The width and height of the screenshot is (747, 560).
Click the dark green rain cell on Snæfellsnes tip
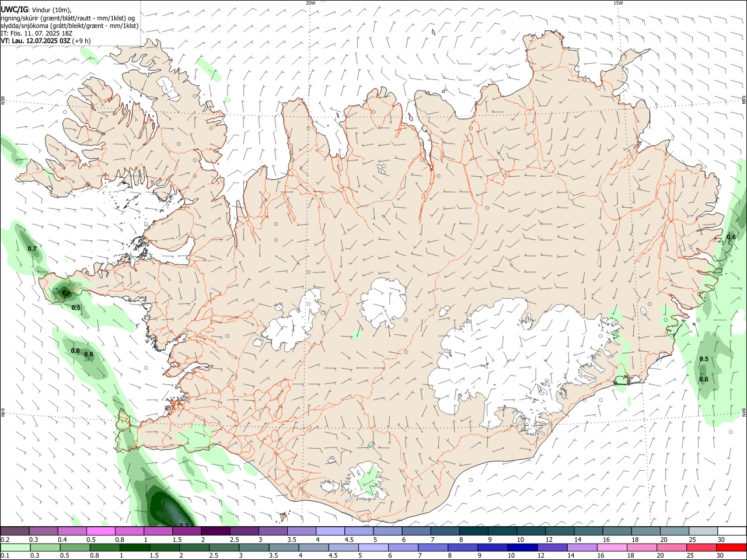(64, 292)
